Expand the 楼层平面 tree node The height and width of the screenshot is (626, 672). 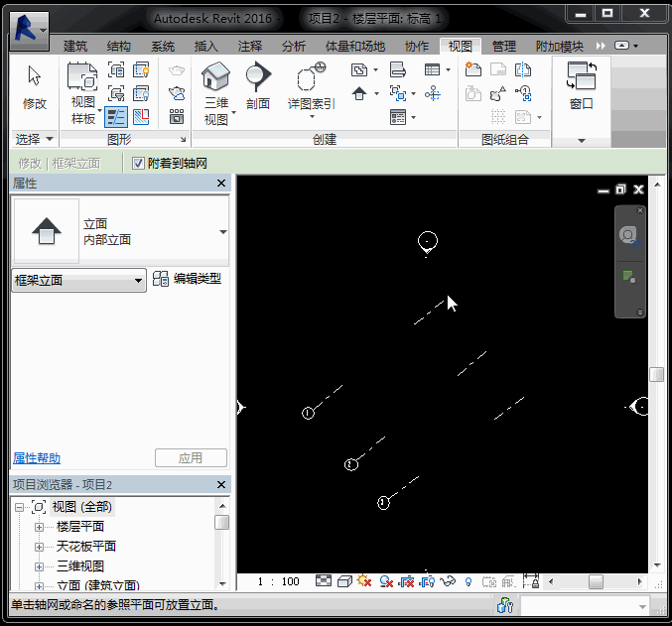coord(40,527)
